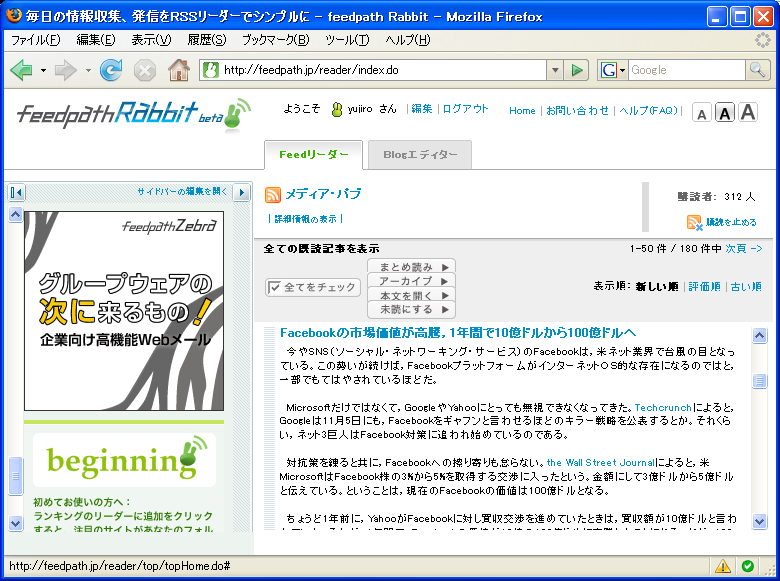
Task: Click the 購読を止める unsubscribe link
Action: pos(731,222)
